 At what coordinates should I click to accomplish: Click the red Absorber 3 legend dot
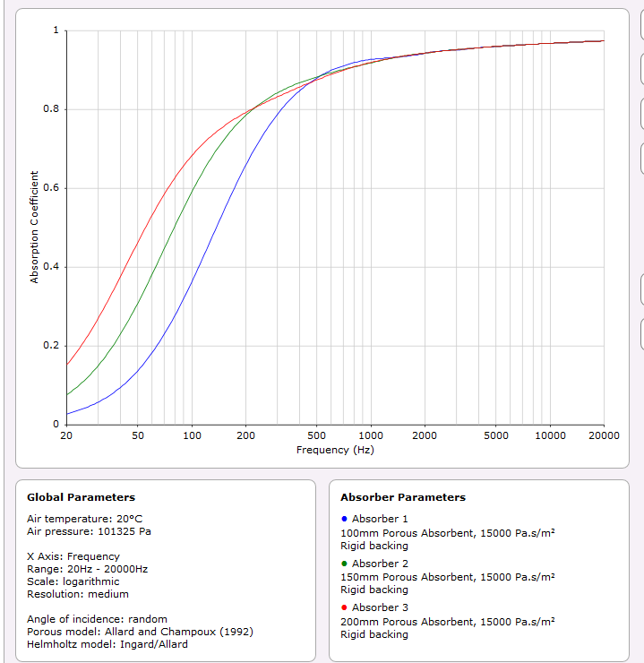point(344,608)
